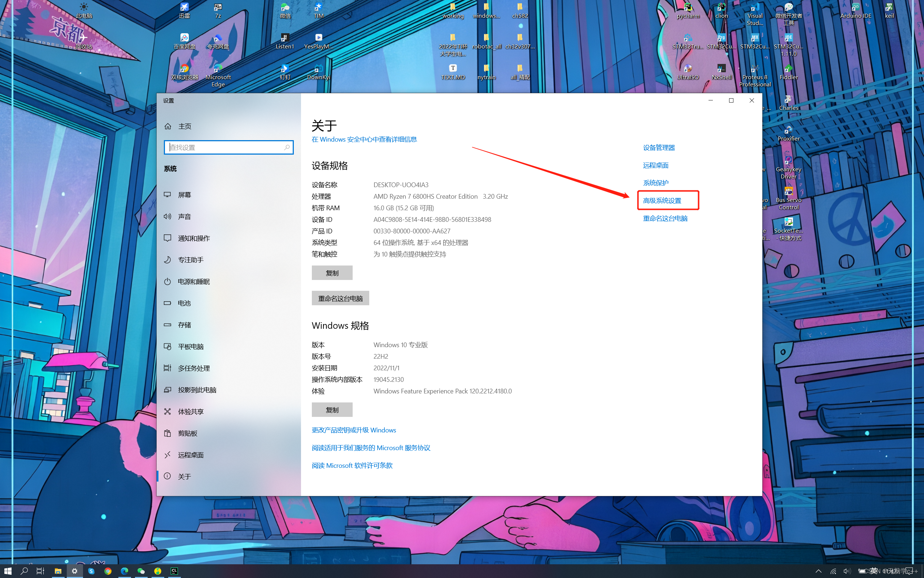Select the UltraISO desktop icon
This screenshot has width=924, height=578.
[688, 72]
